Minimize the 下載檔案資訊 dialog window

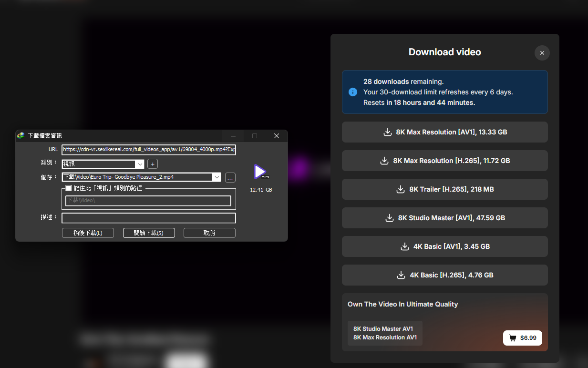[233, 136]
